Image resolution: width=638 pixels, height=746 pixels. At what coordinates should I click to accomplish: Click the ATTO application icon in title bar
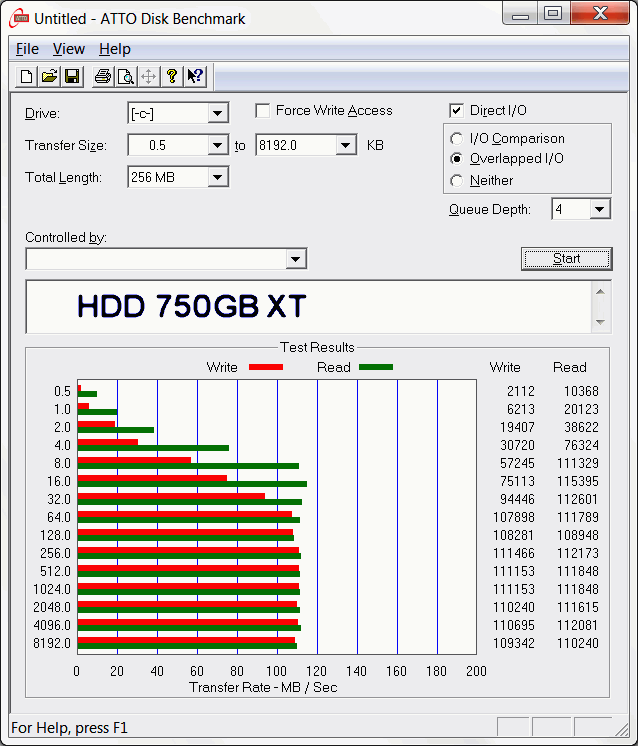pyautogui.click(x=19, y=19)
